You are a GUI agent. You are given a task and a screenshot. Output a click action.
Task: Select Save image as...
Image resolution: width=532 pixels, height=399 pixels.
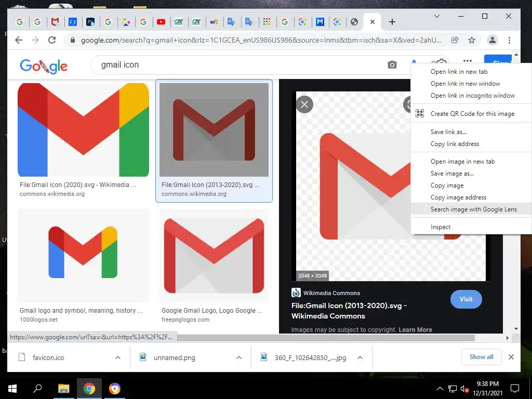[x=453, y=174]
